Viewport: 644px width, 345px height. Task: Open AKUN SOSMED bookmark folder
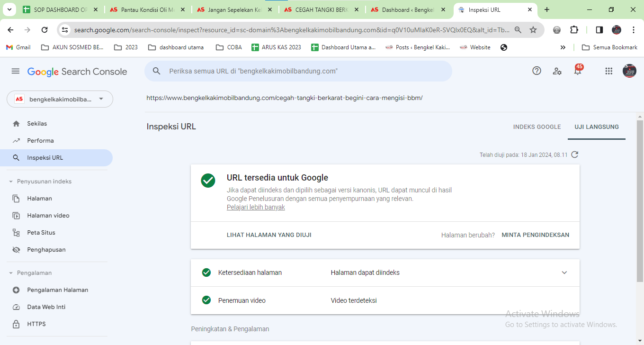(72, 47)
